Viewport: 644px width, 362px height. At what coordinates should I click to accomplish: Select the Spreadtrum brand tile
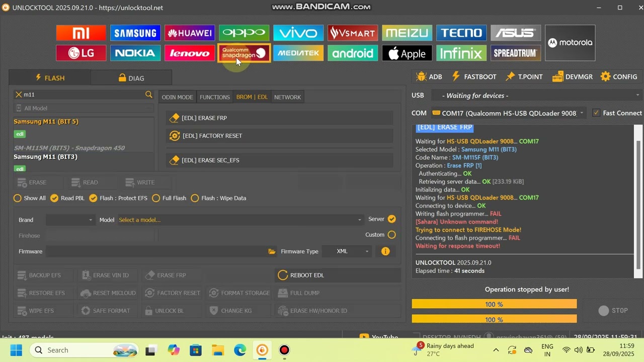(516, 53)
